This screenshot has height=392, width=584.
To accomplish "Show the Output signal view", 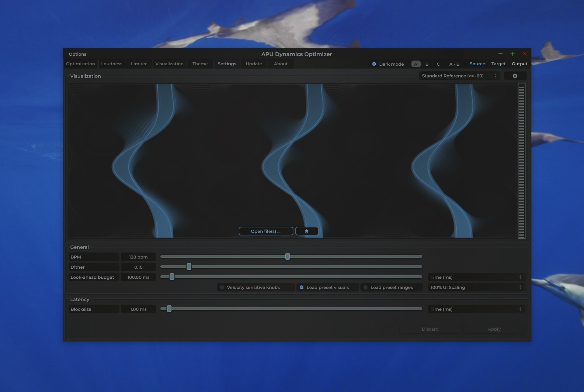I will tap(519, 64).
